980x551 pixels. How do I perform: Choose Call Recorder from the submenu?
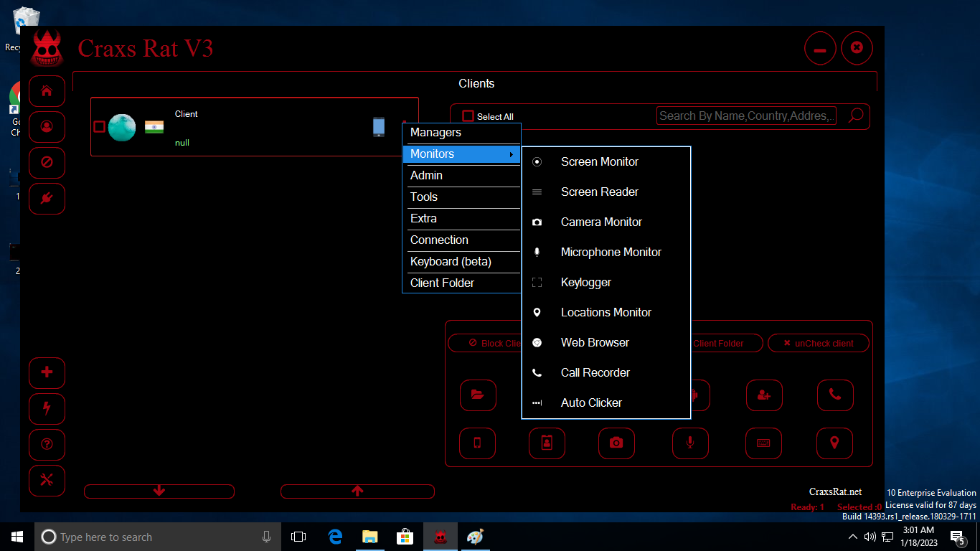click(x=606, y=373)
